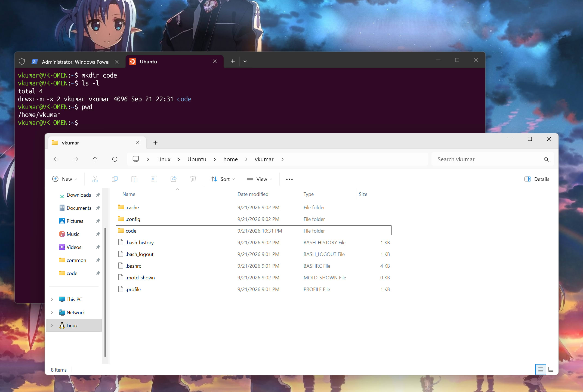The height and width of the screenshot is (392, 583).
Task: Refresh the vkumar folder view
Action: (115, 159)
